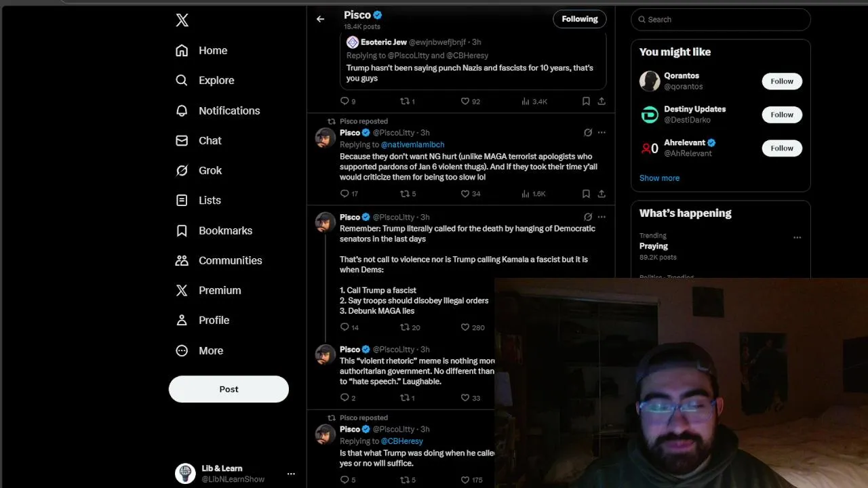Open Bookmarks from the sidebar

point(214,230)
